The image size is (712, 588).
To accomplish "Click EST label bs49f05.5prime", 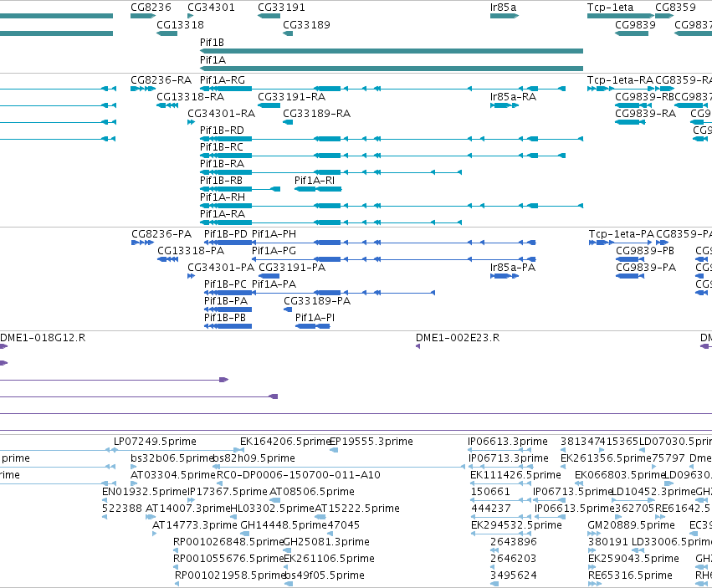I will coord(325,575).
